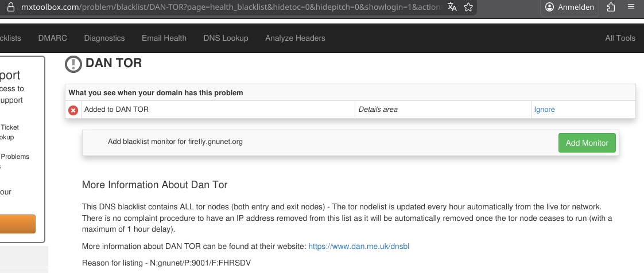Follow the dan.me.uk/dnsbl website link
The image size is (644, 273).
click(359, 247)
